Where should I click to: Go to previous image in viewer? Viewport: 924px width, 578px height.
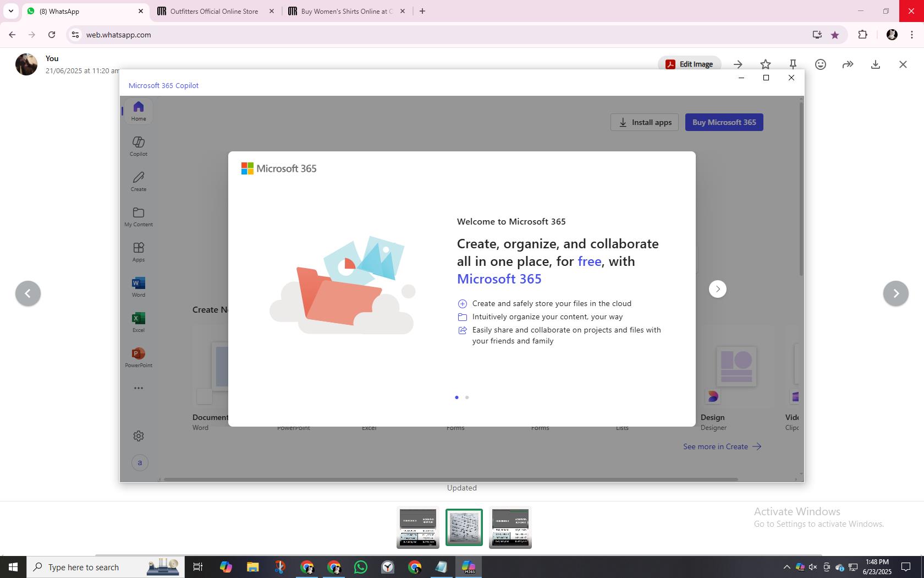[x=28, y=293]
